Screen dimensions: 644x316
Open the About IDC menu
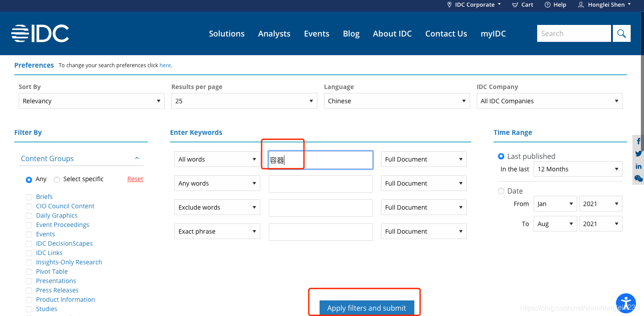click(x=392, y=34)
